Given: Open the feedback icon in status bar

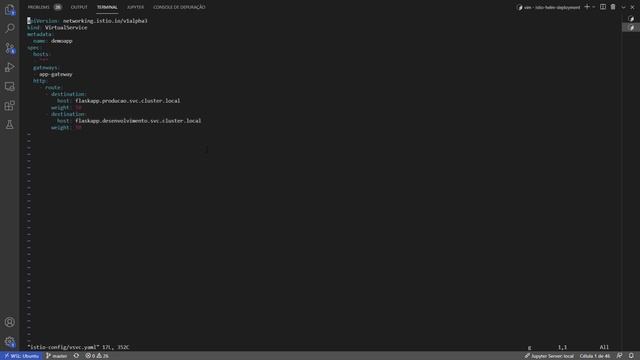Looking at the screenshot, I should tap(620, 356).
